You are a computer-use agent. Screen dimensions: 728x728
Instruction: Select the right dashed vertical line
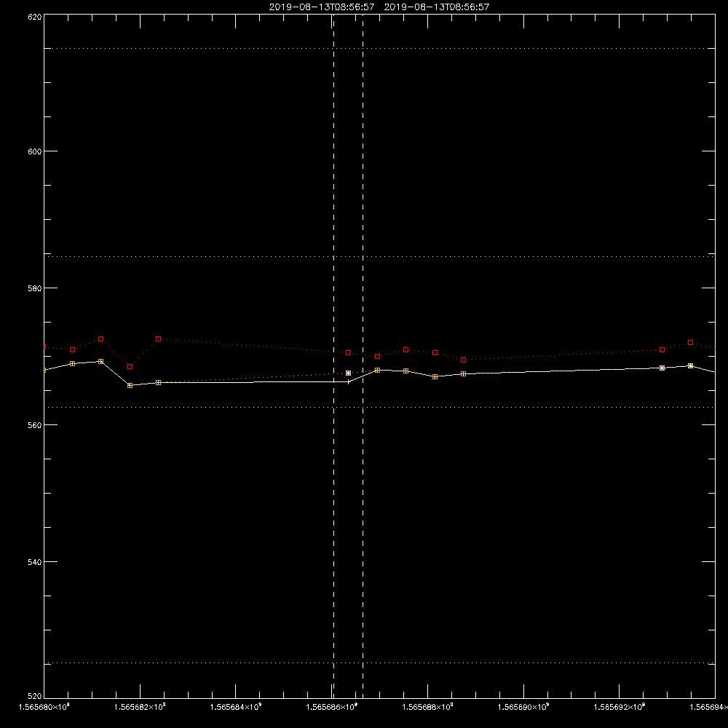pos(363,355)
